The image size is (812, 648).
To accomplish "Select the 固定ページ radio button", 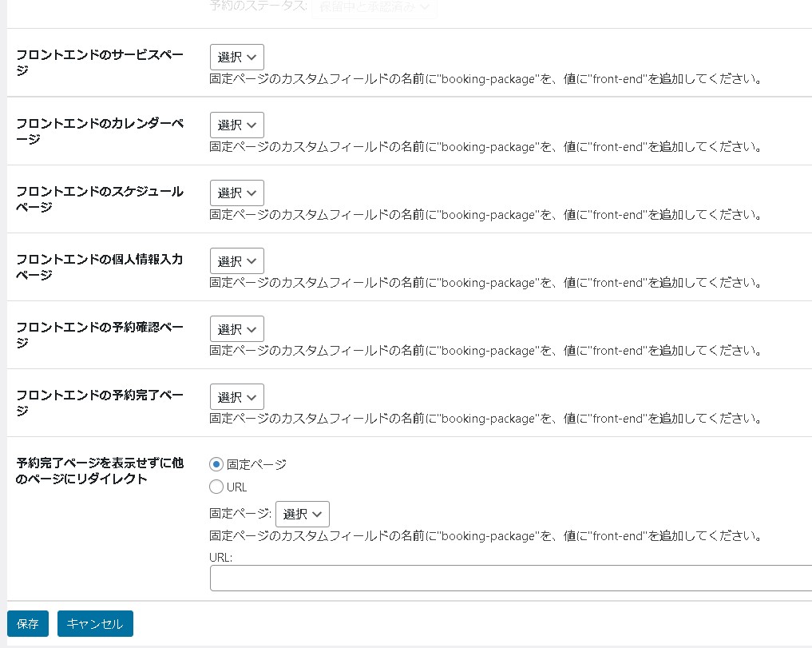I will [216, 464].
